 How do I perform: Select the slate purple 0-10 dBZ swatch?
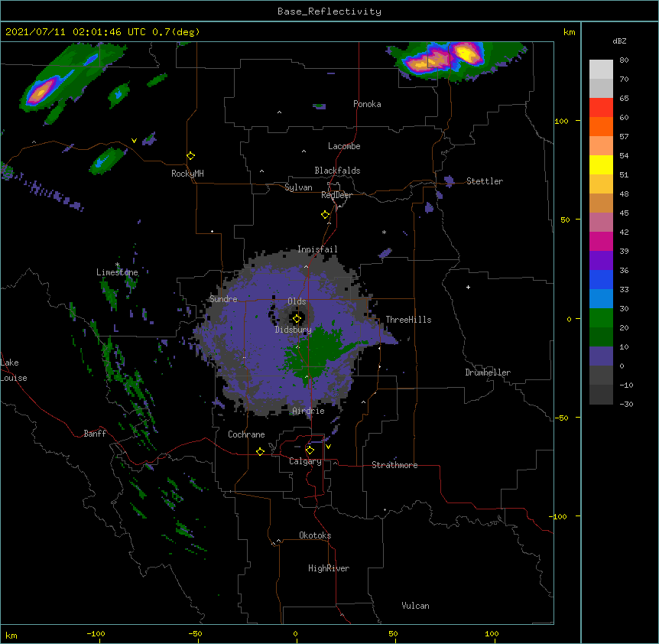point(601,356)
